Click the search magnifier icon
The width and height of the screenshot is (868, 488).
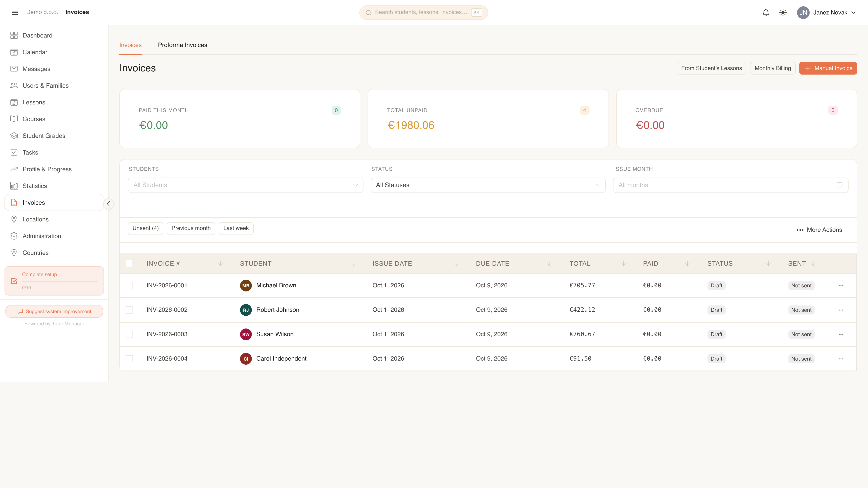[368, 12]
